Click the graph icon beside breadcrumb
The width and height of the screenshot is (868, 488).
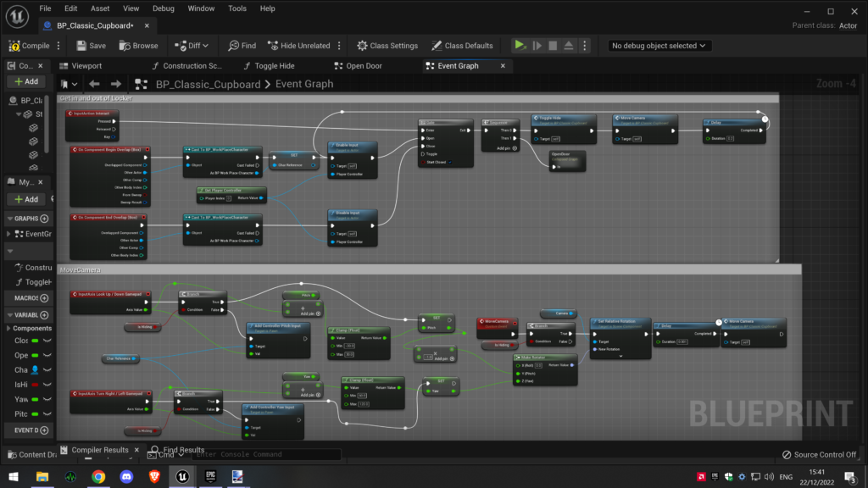click(142, 84)
